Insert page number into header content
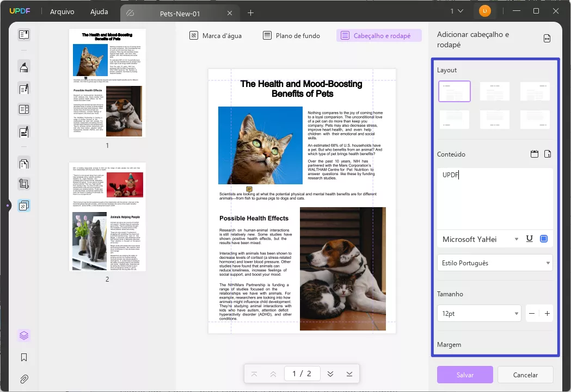The height and width of the screenshot is (392, 571). coord(548,154)
